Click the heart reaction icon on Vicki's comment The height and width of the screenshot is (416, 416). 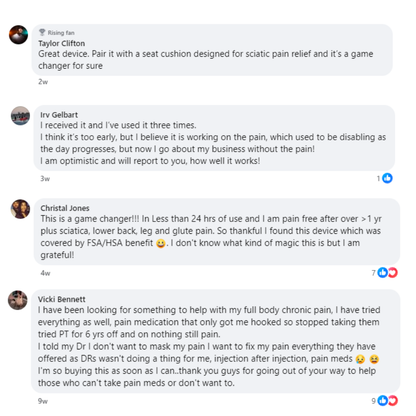point(393,400)
